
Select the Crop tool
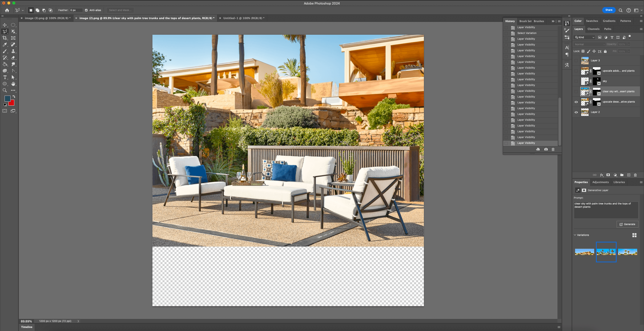coord(5,38)
